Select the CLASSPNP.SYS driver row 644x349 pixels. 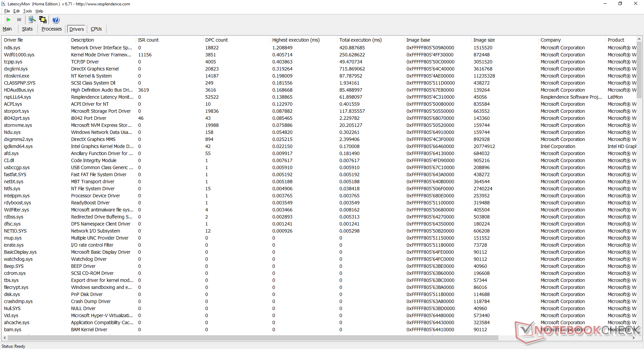click(319, 83)
